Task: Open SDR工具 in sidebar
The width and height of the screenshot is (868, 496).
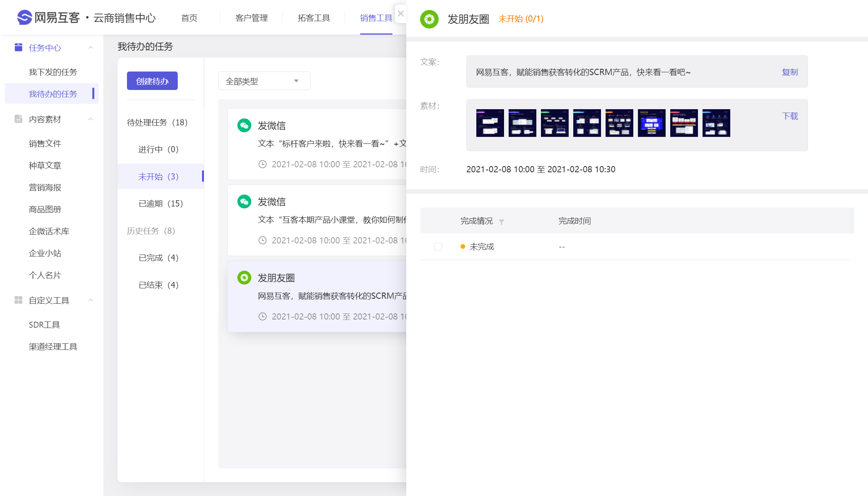Action: (44, 325)
